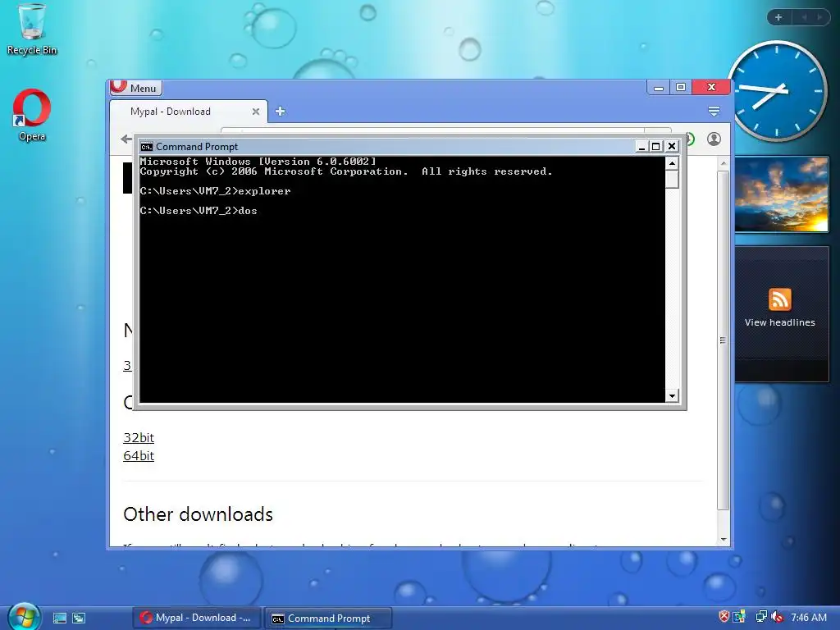Viewport: 840px width, 630px height.
Task: Click View headlines feed gadget
Action: coord(781,314)
